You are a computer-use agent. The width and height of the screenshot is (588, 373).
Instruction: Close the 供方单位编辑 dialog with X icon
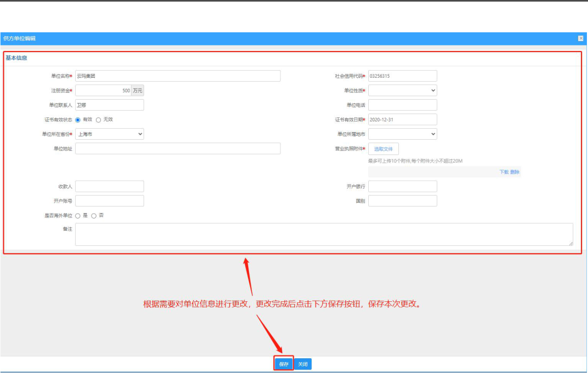580,38
